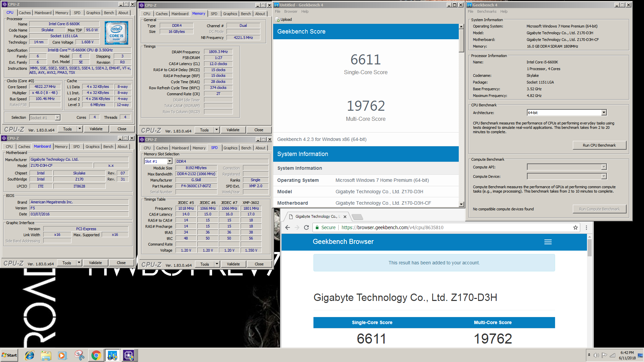Click Validate in top-left CPU-Z window
Image resolution: width=644 pixels, height=362 pixels.
(96, 129)
